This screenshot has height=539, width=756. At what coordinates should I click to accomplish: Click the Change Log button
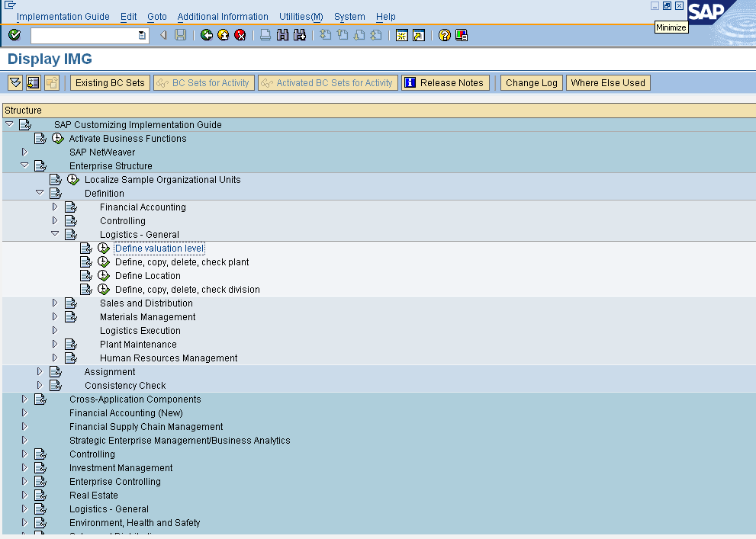pos(531,83)
